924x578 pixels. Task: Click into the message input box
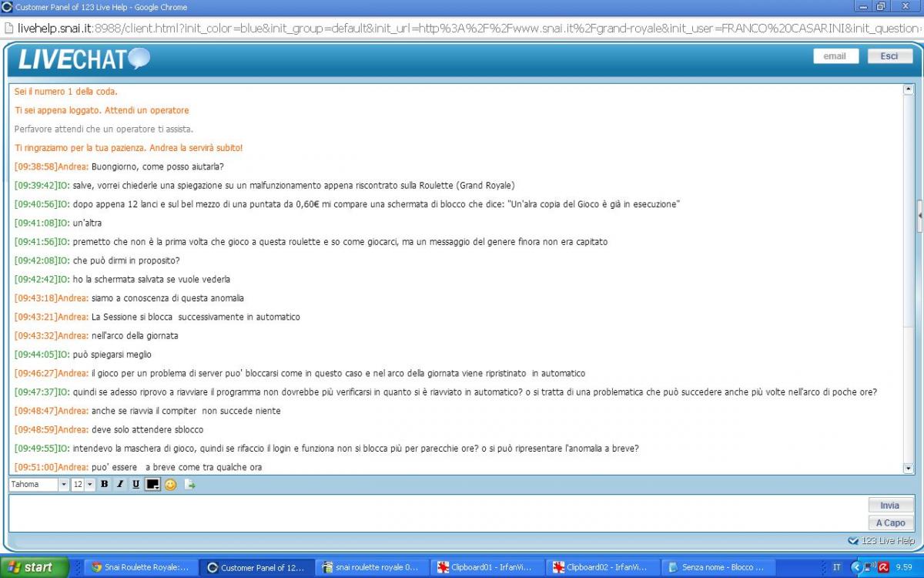[x=437, y=513]
